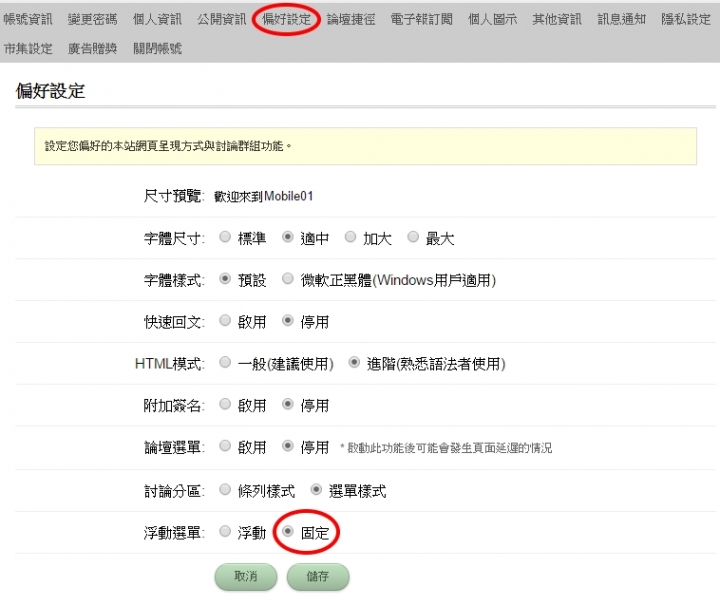Click the 字體尺寸 label
The width and height of the screenshot is (720, 606).
click(x=174, y=238)
